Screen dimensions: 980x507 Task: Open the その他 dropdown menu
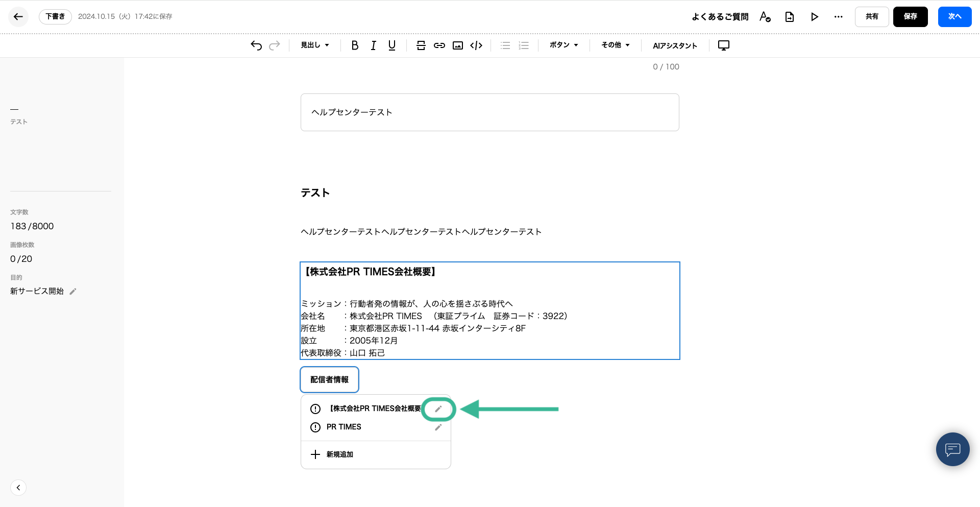point(615,45)
